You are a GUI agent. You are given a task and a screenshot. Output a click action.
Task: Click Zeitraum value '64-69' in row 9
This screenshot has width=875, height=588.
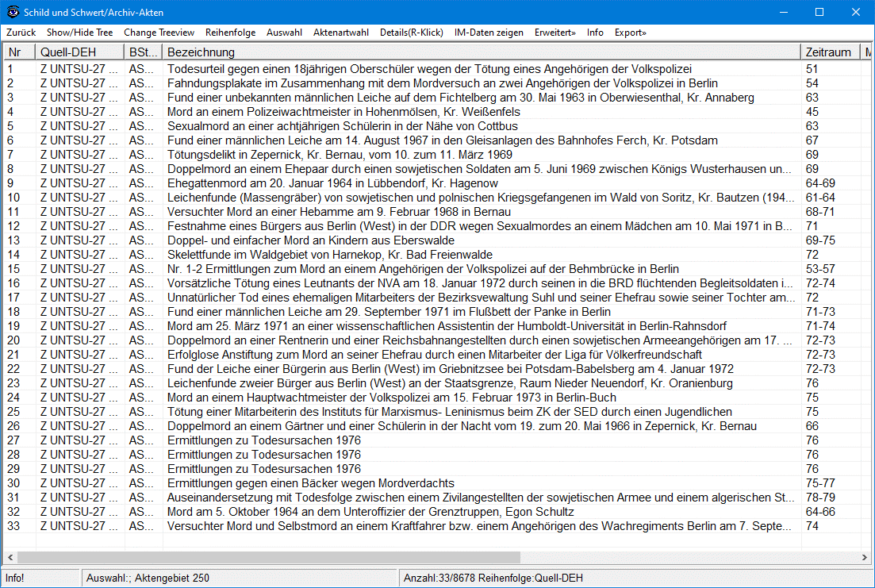coord(820,183)
